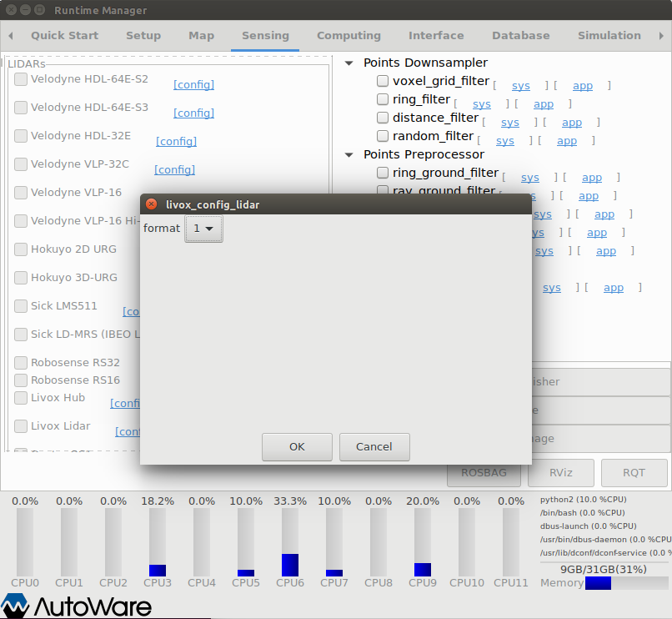Go to the Map tab
This screenshot has height=619, width=672.
coord(202,36)
